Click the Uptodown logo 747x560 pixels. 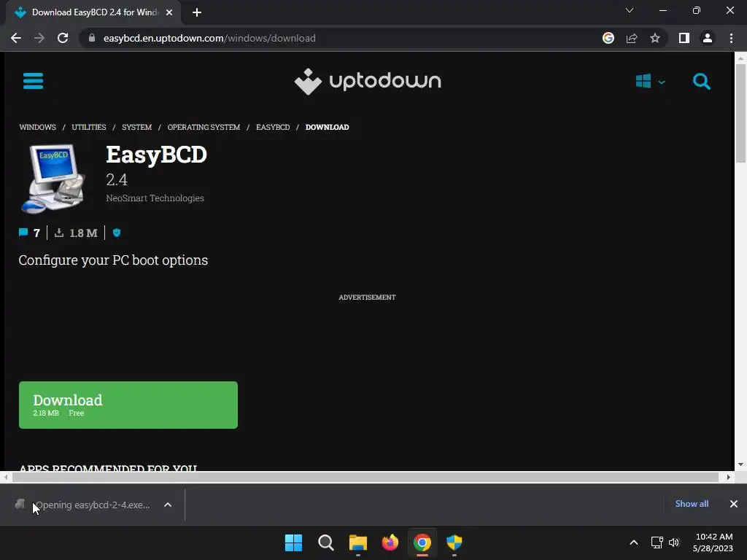coord(368,81)
